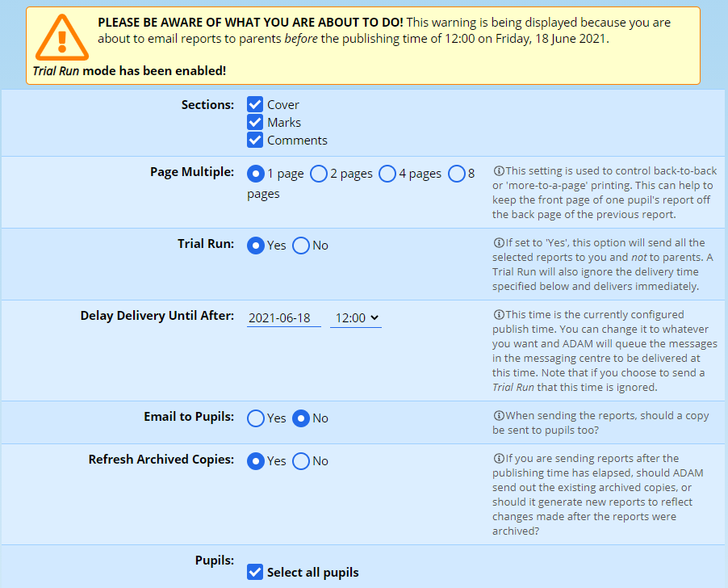Set Trial Run to No

(x=301, y=246)
